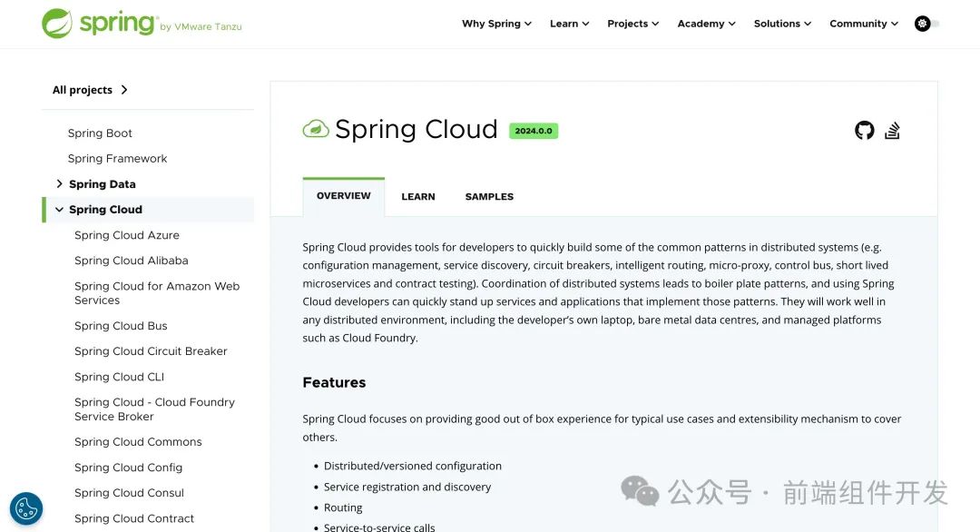Open Spring Cloud Circuit Breaker
Viewport: 980px width, 532px height.
pyautogui.click(x=151, y=351)
